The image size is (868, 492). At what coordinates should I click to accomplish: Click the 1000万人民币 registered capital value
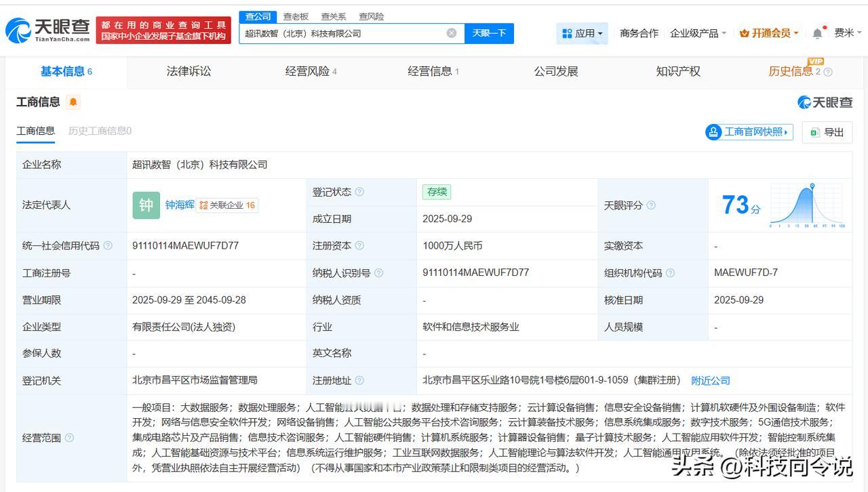(452, 246)
